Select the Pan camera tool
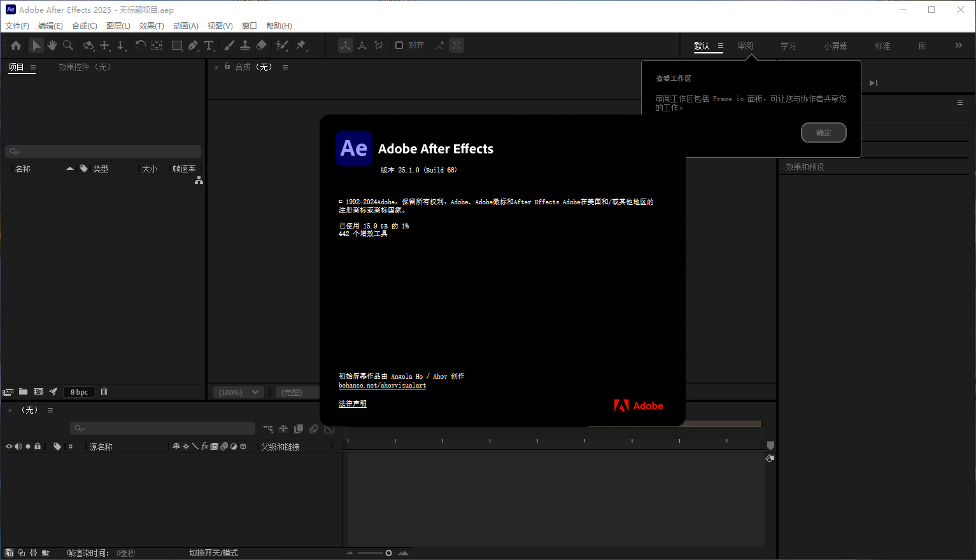 pyautogui.click(x=105, y=45)
